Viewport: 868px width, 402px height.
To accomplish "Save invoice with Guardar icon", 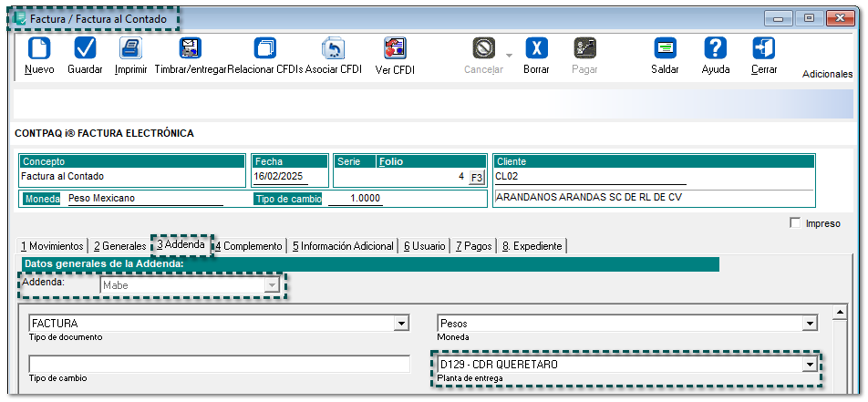I will (x=85, y=48).
